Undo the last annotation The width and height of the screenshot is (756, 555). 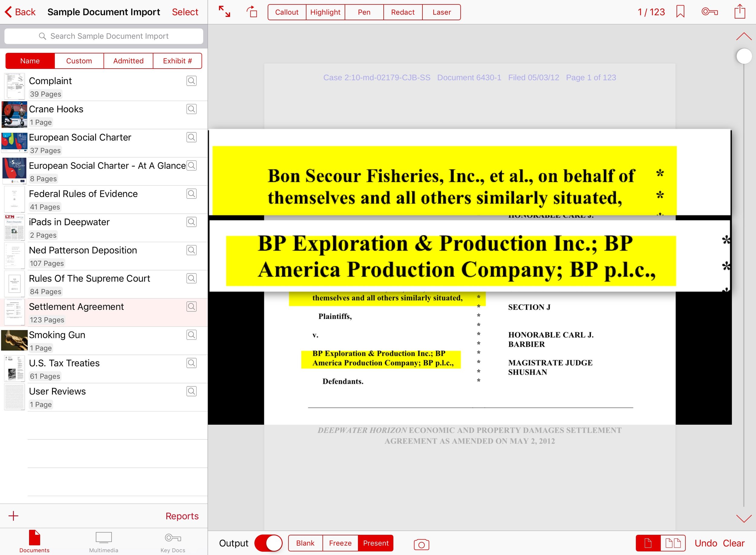[705, 543]
